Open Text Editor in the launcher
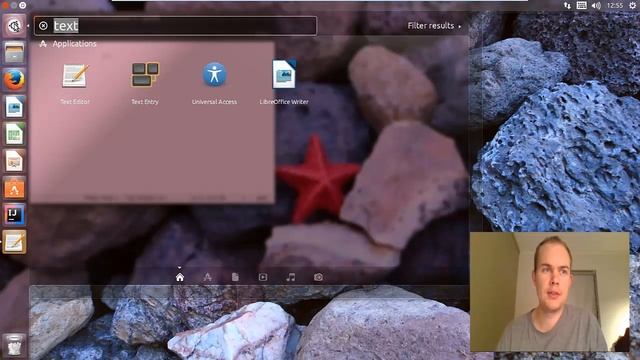The image size is (640, 360). [14, 242]
